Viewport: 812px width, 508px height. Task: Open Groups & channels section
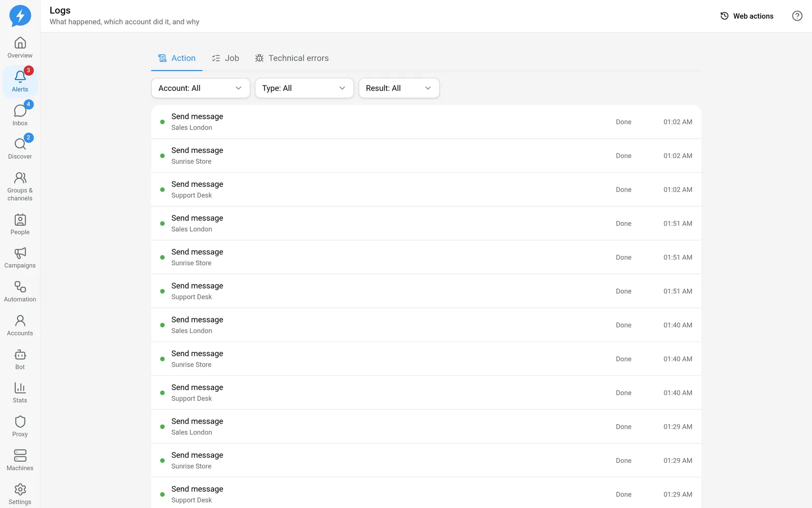[x=20, y=186]
